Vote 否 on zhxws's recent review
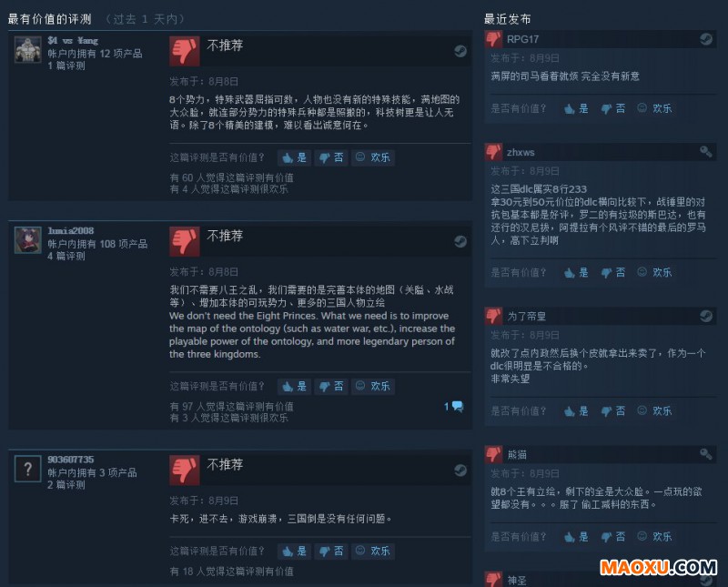Image resolution: width=728 pixels, height=587 pixels. pos(613,272)
